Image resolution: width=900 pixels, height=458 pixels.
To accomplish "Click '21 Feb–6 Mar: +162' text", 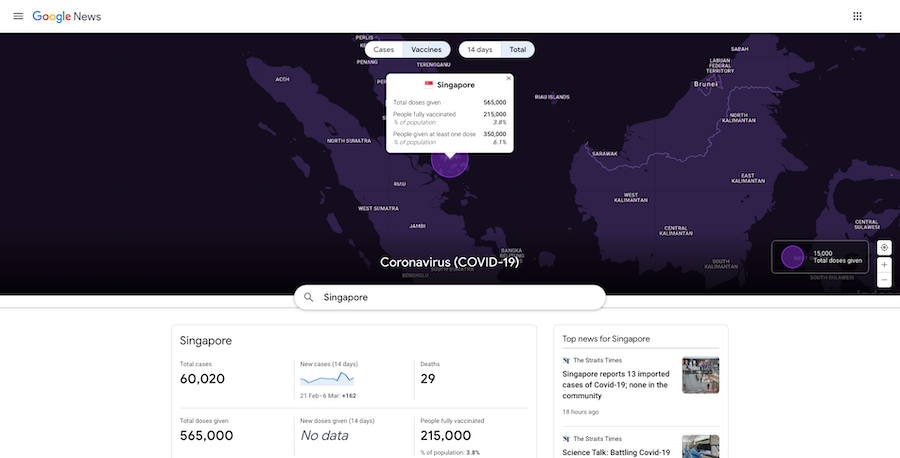I will 328,395.
